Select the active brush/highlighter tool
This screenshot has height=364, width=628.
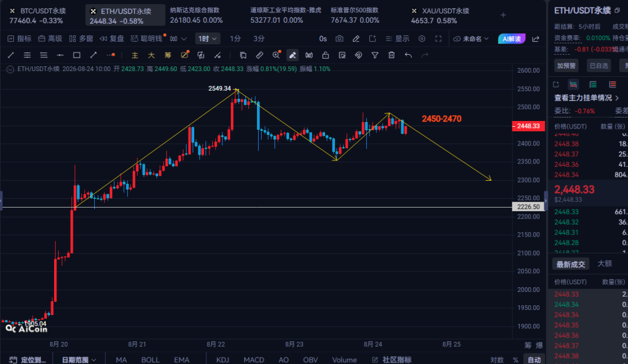292,55
